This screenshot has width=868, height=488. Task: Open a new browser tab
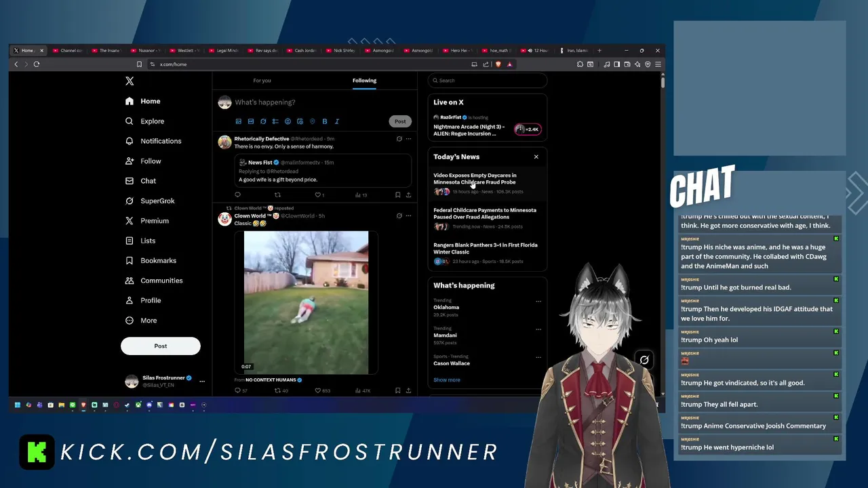pyautogui.click(x=599, y=50)
